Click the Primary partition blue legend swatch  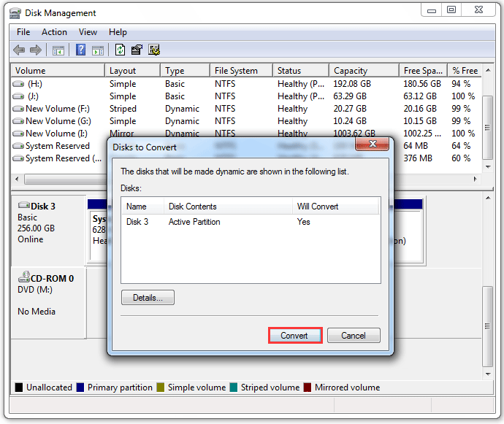(80, 388)
